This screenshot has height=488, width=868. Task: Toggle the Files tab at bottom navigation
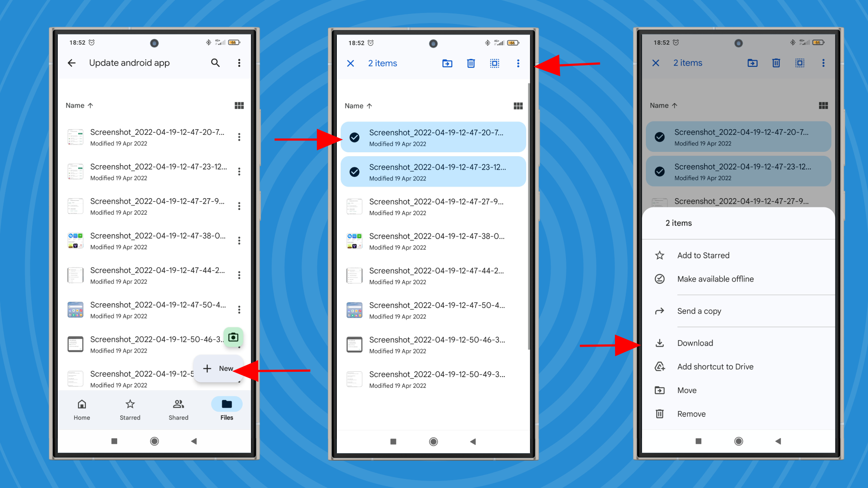[227, 409]
